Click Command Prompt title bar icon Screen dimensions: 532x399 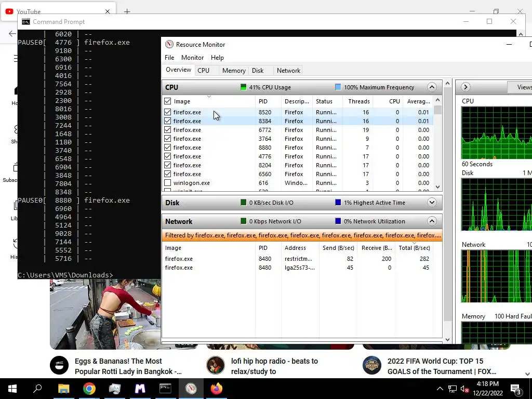[x=26, y=22]
